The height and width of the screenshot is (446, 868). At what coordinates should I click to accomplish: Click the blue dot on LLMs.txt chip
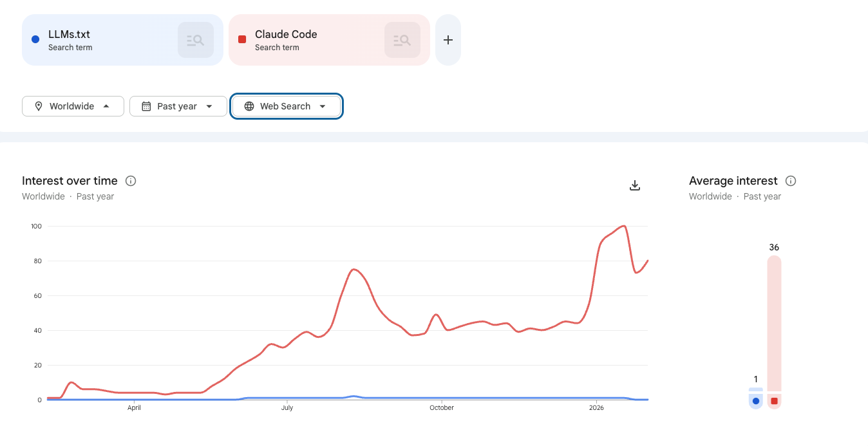pos(35,40)
